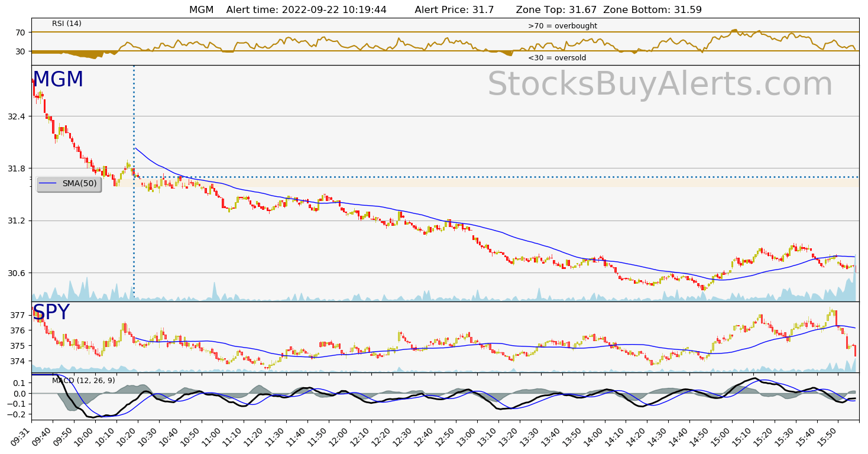This screenshot has width=868, height=454.
Task: Click the 375 SPY axis label
Action: [19, 346]
